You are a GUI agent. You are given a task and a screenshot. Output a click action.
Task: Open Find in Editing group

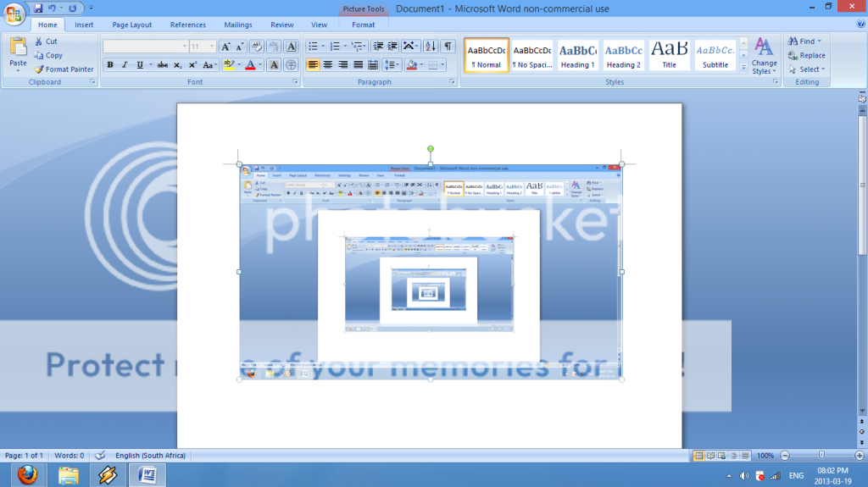(x=805, y=41)
